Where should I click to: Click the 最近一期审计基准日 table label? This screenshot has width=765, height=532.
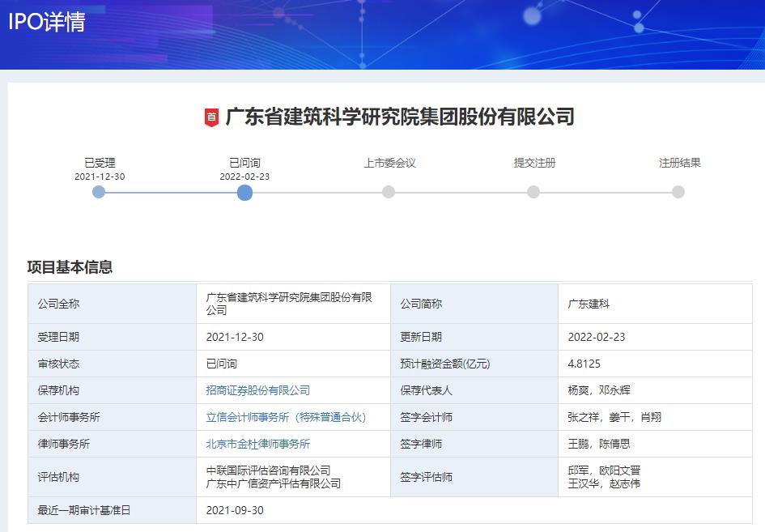pyautogui.click(x=84, y=510)
